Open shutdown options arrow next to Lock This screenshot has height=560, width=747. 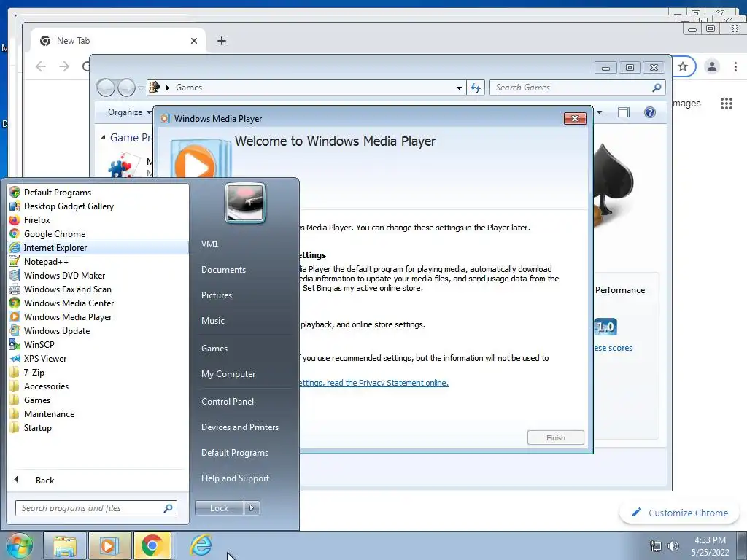[x=252, y=508]
